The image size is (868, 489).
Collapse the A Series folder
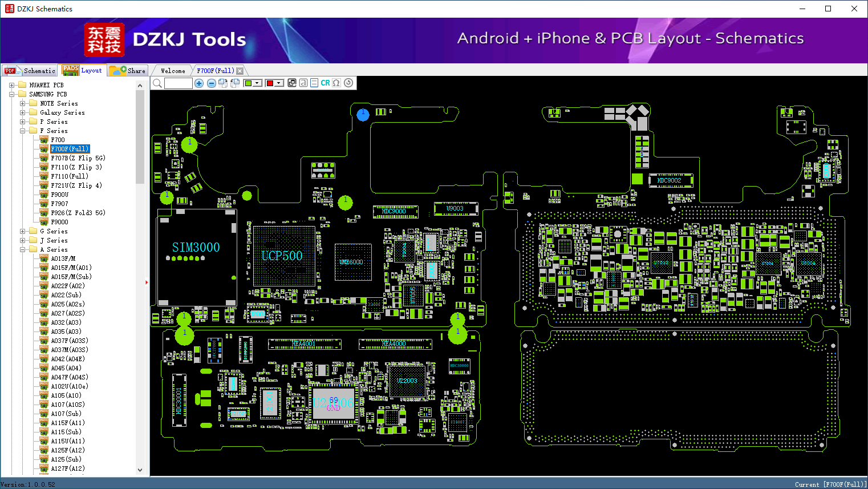pyautogui.click(x=22, y=249)
